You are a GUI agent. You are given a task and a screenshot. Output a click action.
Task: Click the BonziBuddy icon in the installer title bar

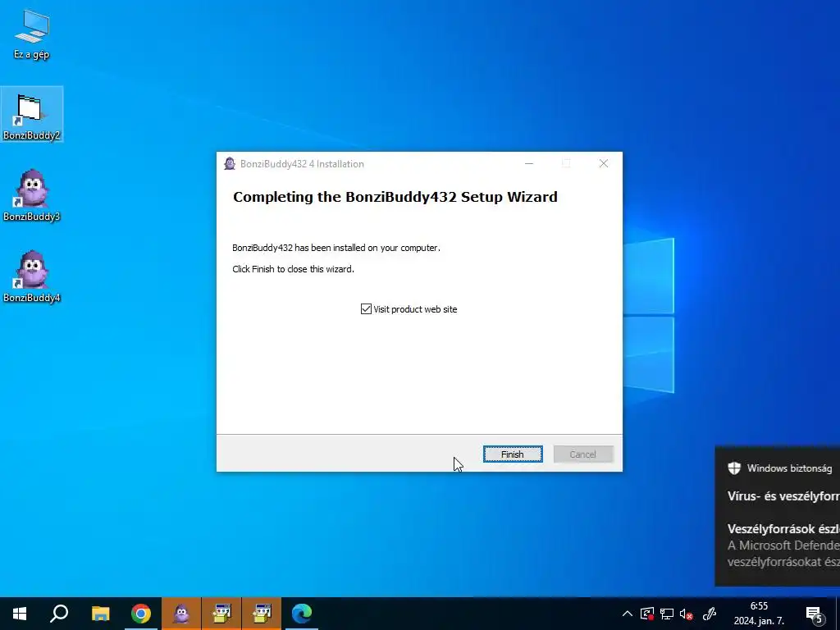(230, 163)
